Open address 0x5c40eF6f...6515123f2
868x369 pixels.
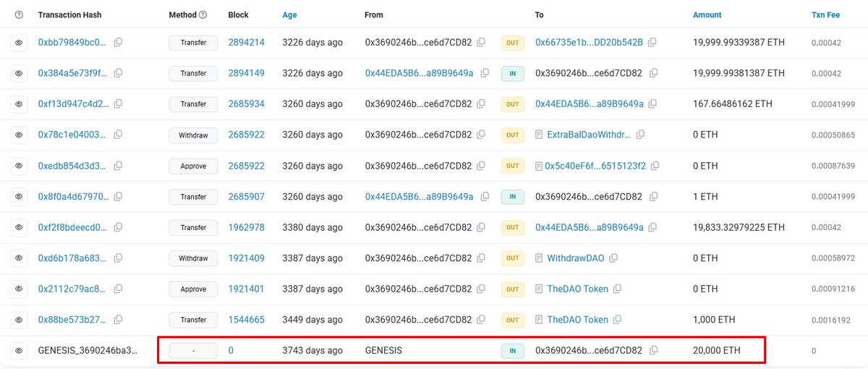click(x=595, y=166)
